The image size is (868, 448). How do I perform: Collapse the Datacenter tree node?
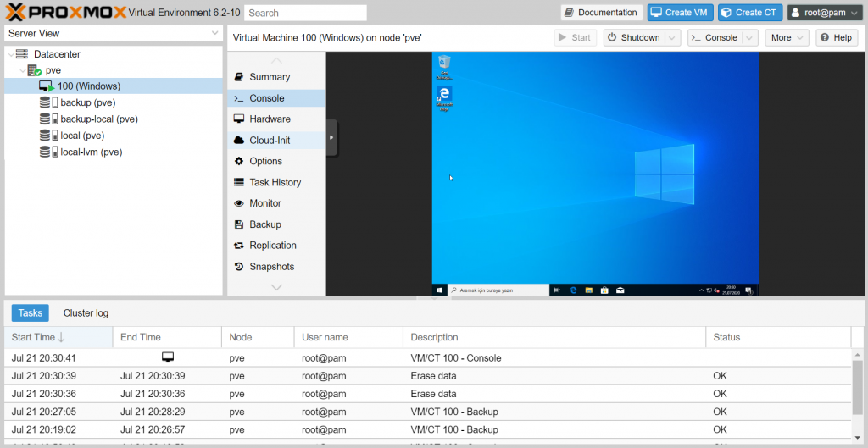click(10, 54)
